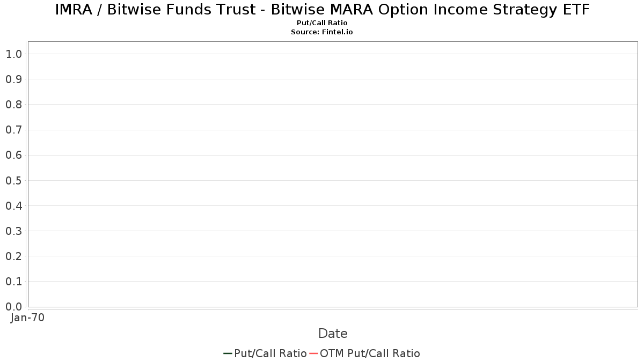Click the 0.4 y-axis label

13,205
